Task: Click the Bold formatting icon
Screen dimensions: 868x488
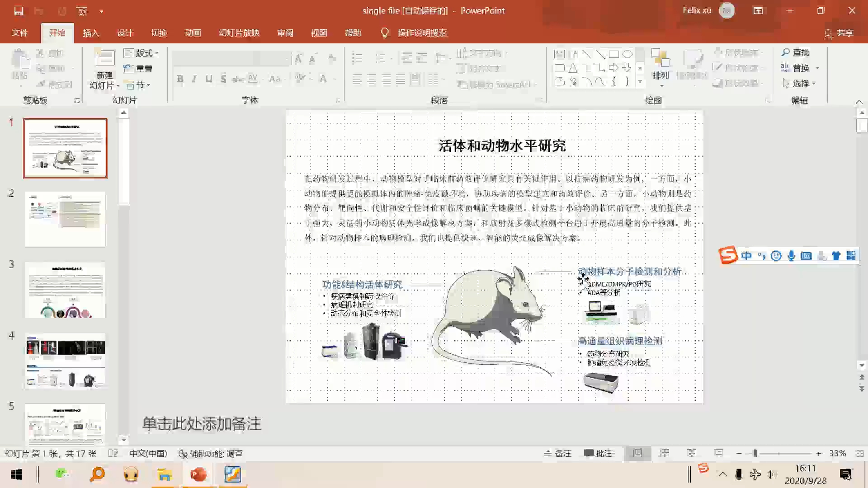Action: pyautogui.click(x=180, y=79)
